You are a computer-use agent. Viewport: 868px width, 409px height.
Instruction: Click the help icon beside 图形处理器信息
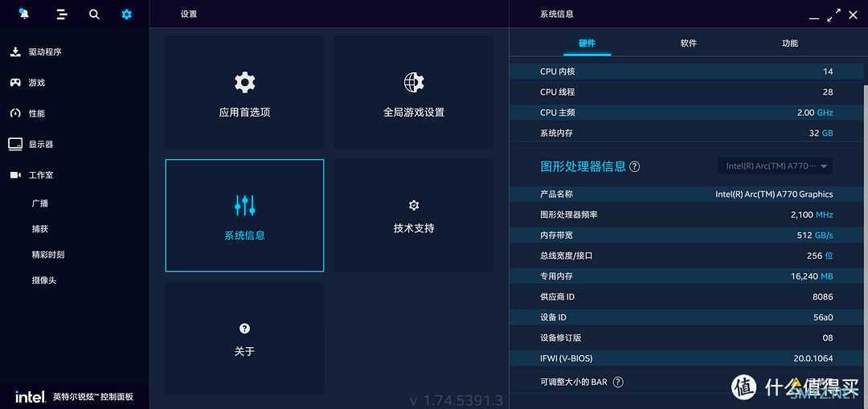click(x=635, y=166)
